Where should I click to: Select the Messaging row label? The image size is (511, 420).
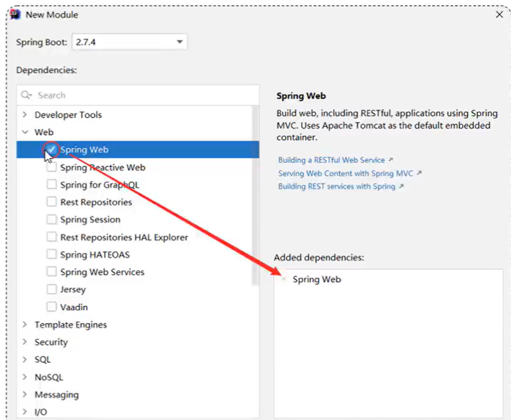56,394
